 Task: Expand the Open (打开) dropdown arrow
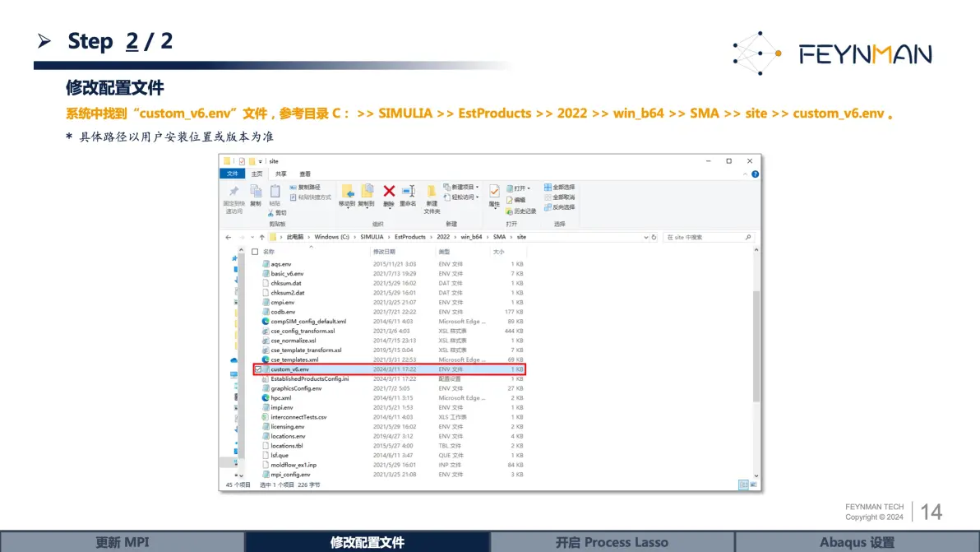click(529, 188)
